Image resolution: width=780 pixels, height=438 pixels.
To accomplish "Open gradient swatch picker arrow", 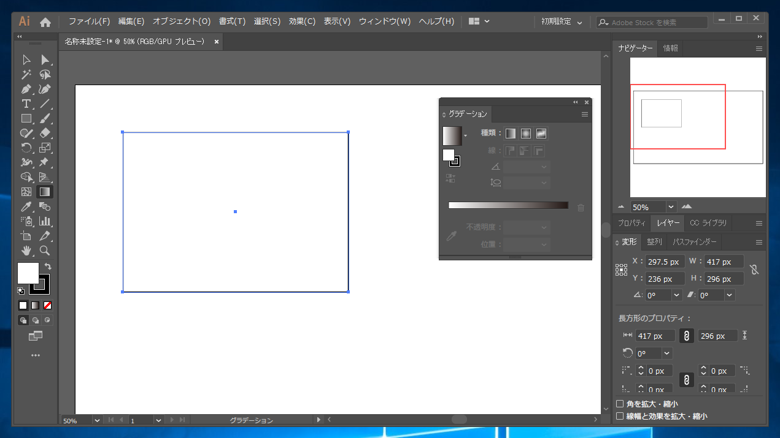I will tap(466, 135).
